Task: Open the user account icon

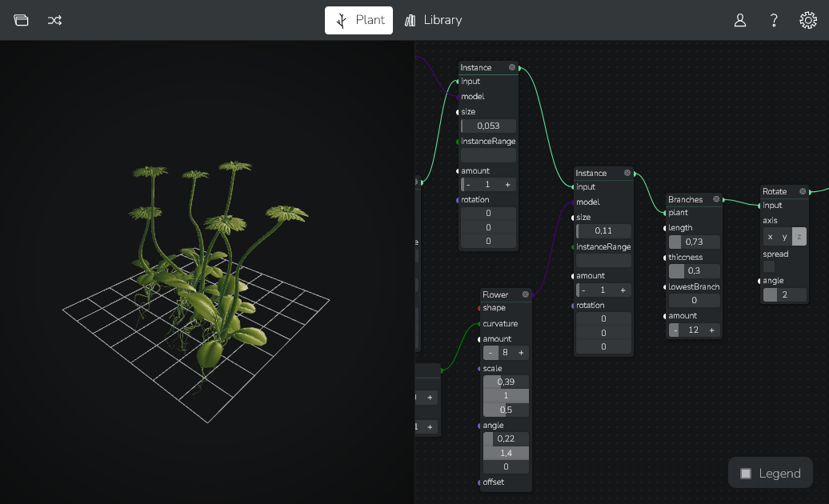Action: click(740, 20)
